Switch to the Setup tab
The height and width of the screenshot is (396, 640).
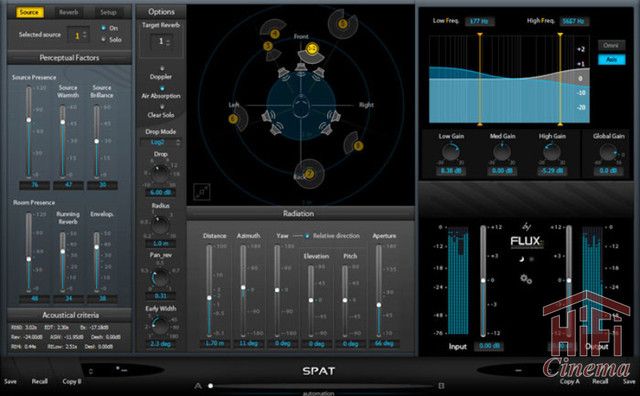[108, 12]
